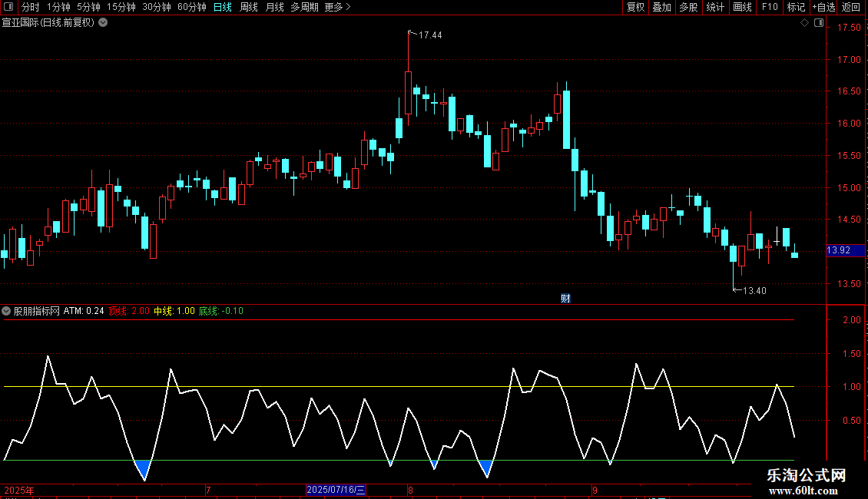Toggle the right info panel icon
This screenshot has width=868, height=499.
pyautogui.click(x=819, y=23)
